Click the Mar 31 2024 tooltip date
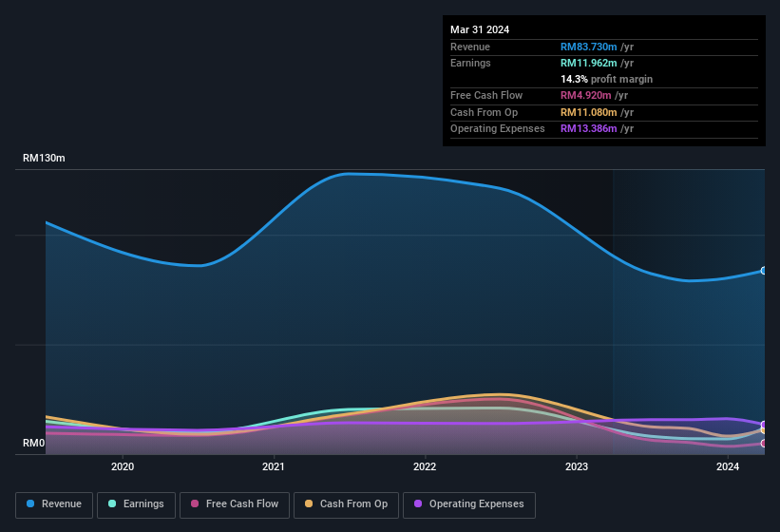Image resolution: width=780 pixels, height=532 pixels. point(480,29)
